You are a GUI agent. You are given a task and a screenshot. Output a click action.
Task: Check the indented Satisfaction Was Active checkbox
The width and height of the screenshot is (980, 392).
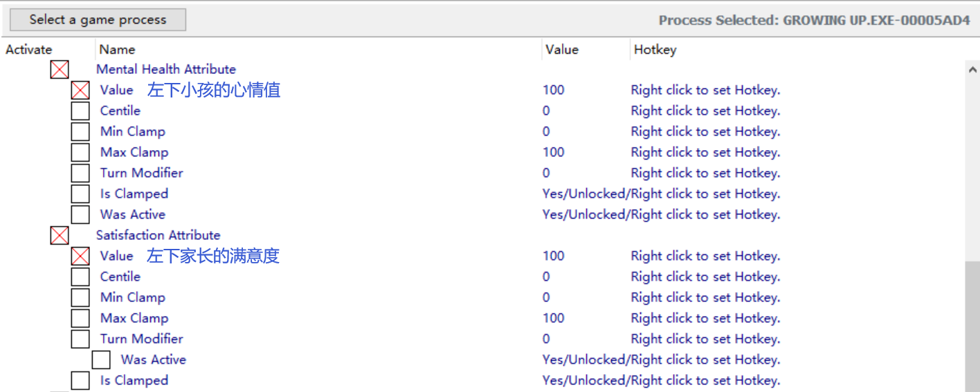(x=101, y=360)
